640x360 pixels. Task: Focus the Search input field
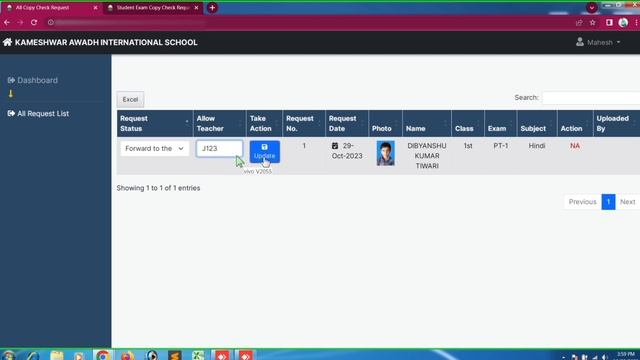click(591, 98)
